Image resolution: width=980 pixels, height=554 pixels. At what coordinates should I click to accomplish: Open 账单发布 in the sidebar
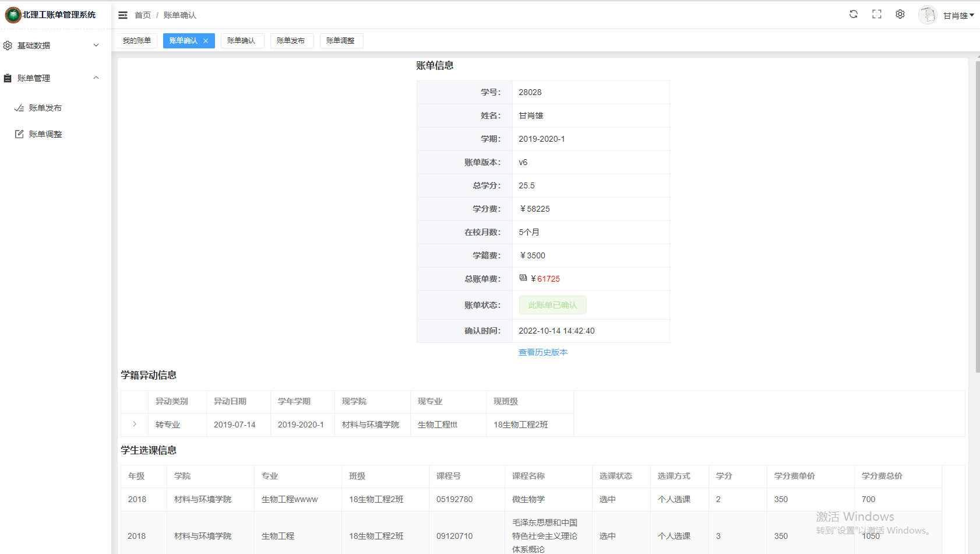(x=45, y=108)
